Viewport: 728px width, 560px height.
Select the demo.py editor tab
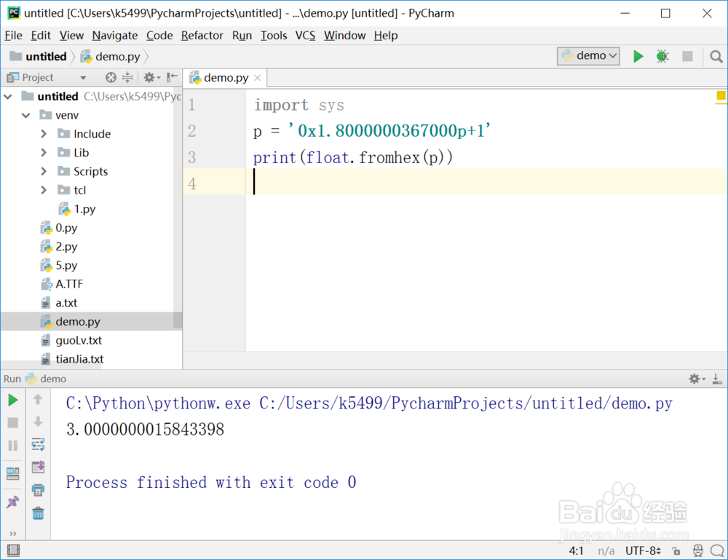tap(226, 77)
